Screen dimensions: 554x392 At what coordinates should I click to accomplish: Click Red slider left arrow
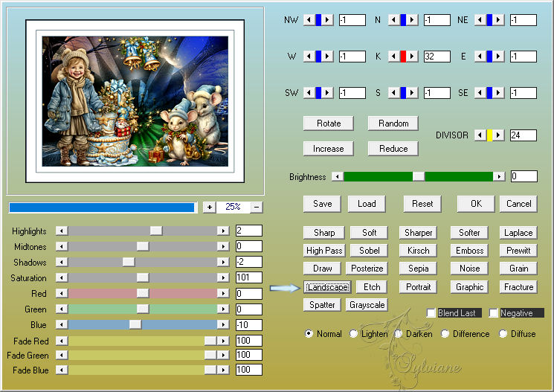pyautogui.click(x=62, y=293)
